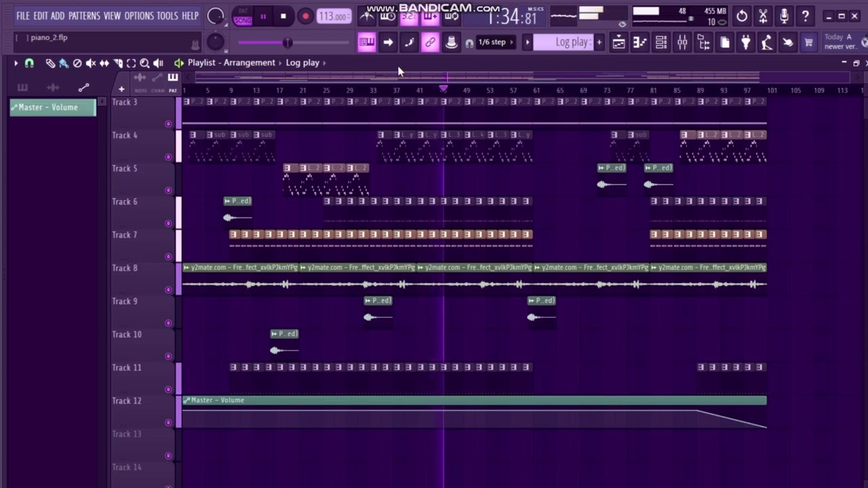Screen dimensions: 868x488
Task: Open playlist snap magnet dropdown
Action: [29, 63]
